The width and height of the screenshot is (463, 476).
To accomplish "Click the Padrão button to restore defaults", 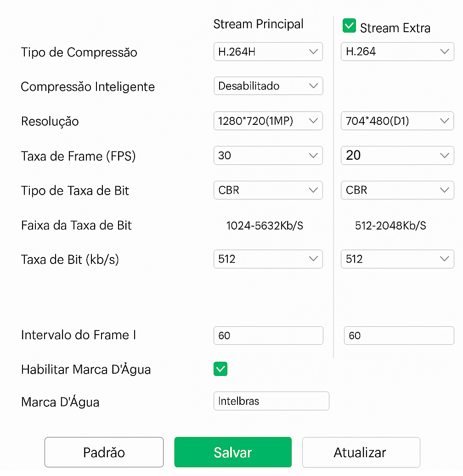I will tap(104, 452).
